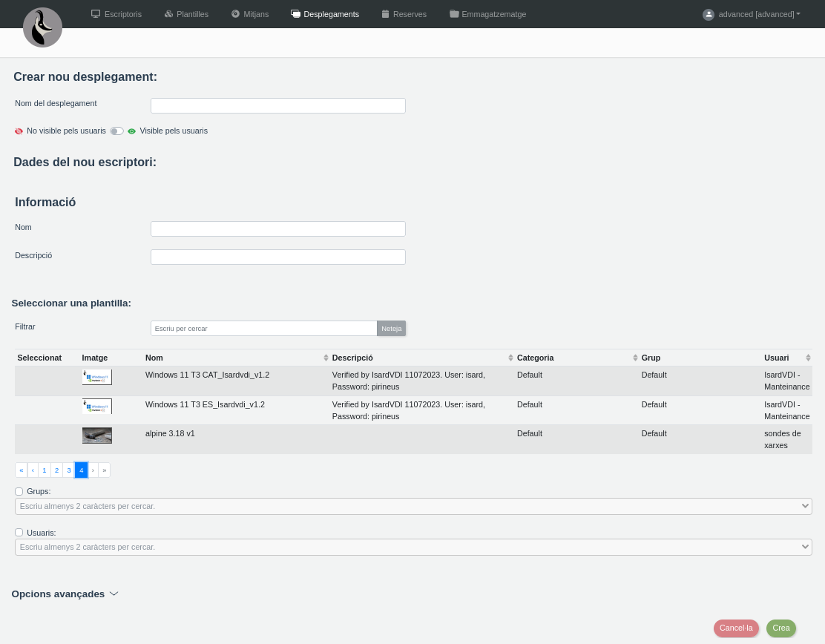Image resolution: width=825 pixels, height=644 pixels.
Task: Sort table by Usuari column arrows
Action: (x=808, y=358)
